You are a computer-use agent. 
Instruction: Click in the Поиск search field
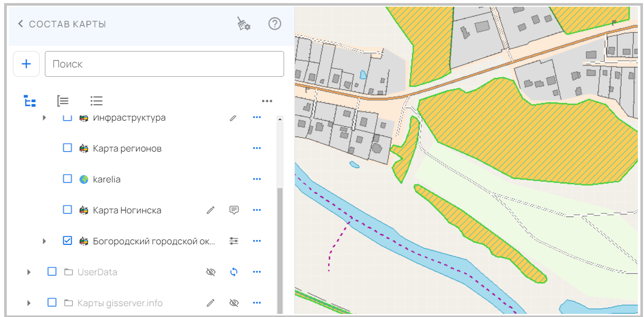(165, 64)
